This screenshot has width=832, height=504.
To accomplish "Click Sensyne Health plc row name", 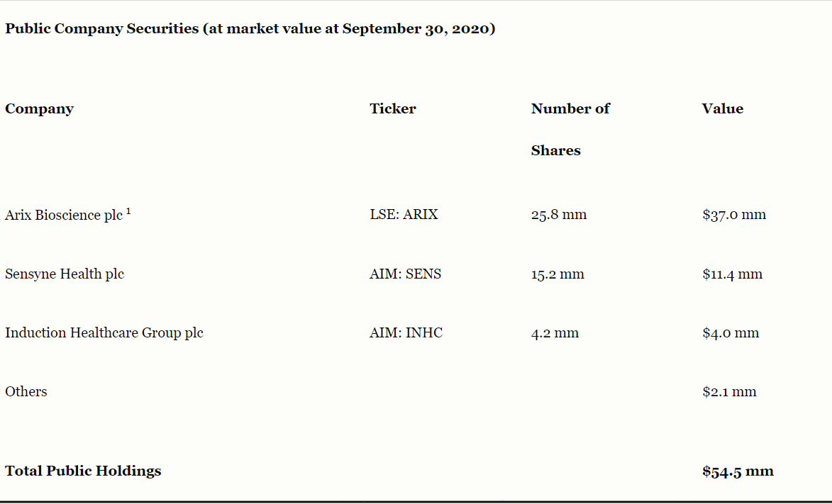I will tap(65, 274).
